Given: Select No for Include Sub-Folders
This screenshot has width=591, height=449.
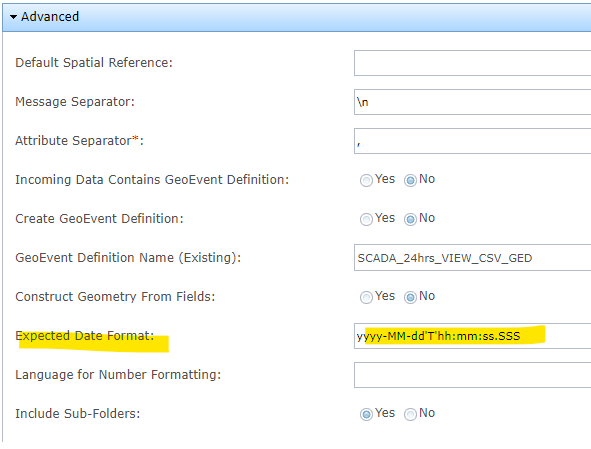Looking at the screenshot, I should pyautogui.click(x=410, y=414).
